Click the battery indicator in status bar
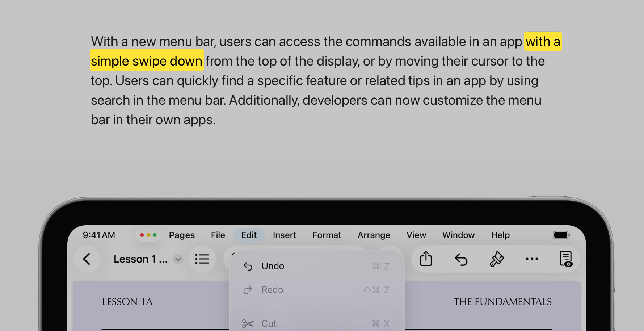Image resolution: width=644 pixels, height=331 pixels. click(x=561, y=235)
